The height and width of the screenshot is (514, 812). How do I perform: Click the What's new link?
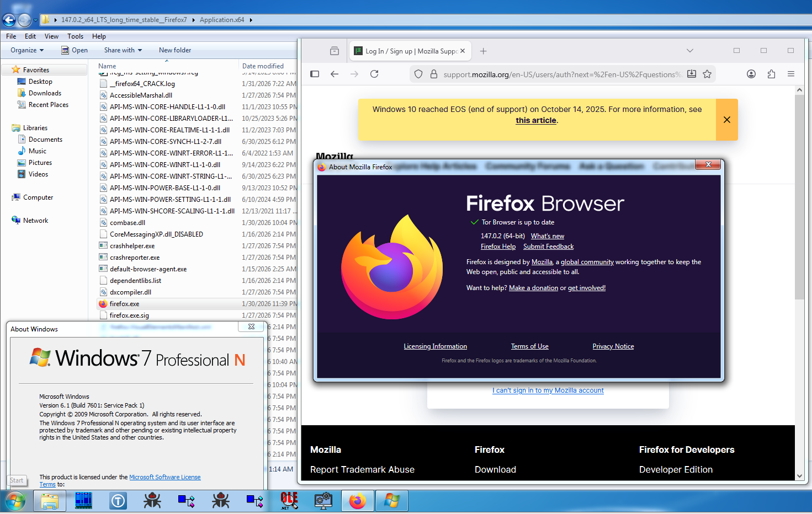point(547,236)
